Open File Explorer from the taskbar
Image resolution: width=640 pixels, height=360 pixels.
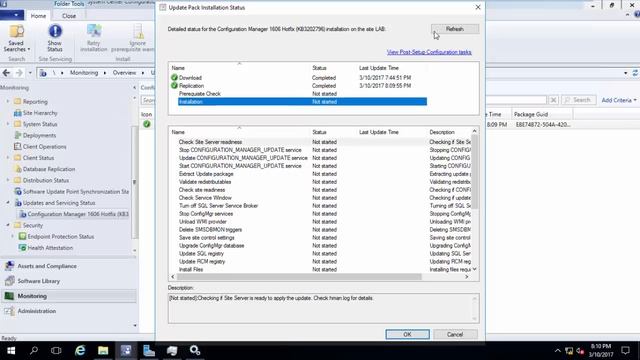coord(103,351)
